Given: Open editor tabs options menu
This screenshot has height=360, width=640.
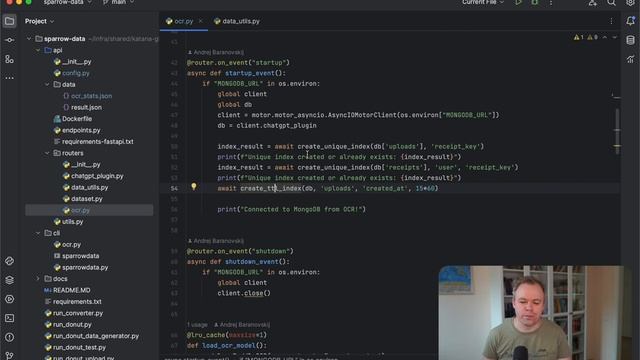Looking at the screenshot, I should (611, 21).
